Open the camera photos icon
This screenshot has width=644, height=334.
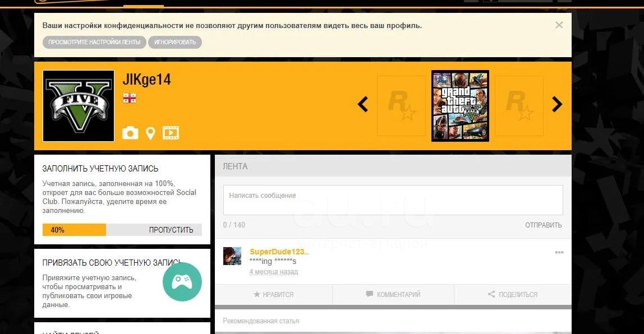click(x=130, y=133)
